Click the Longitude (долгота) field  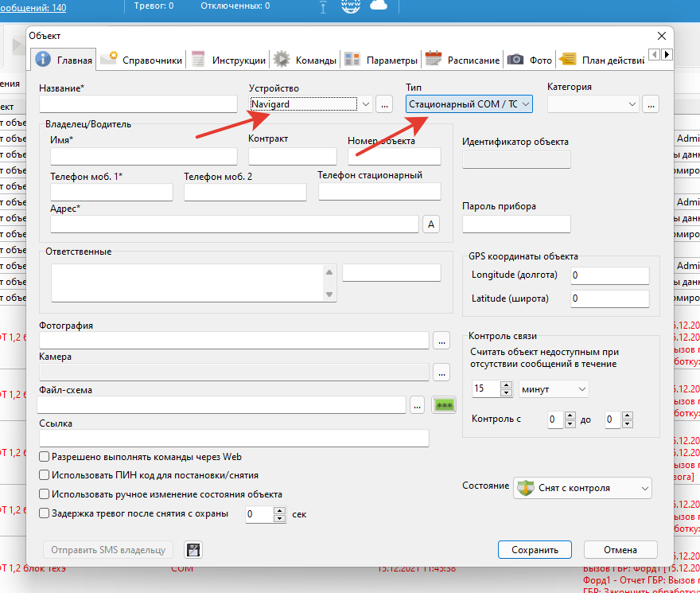[x=610, y=275]
